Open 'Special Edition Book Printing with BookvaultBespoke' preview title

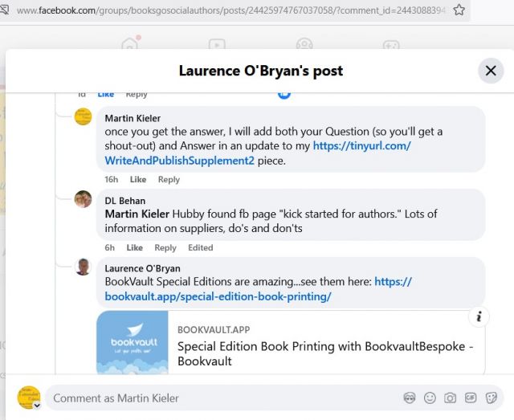pos(325,353)
